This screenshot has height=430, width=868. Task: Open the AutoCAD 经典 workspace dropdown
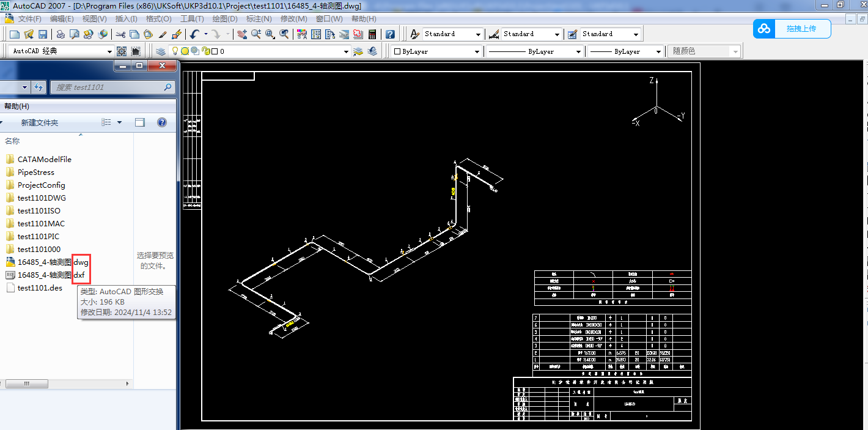pyautogui.click(x=110, y=51)
